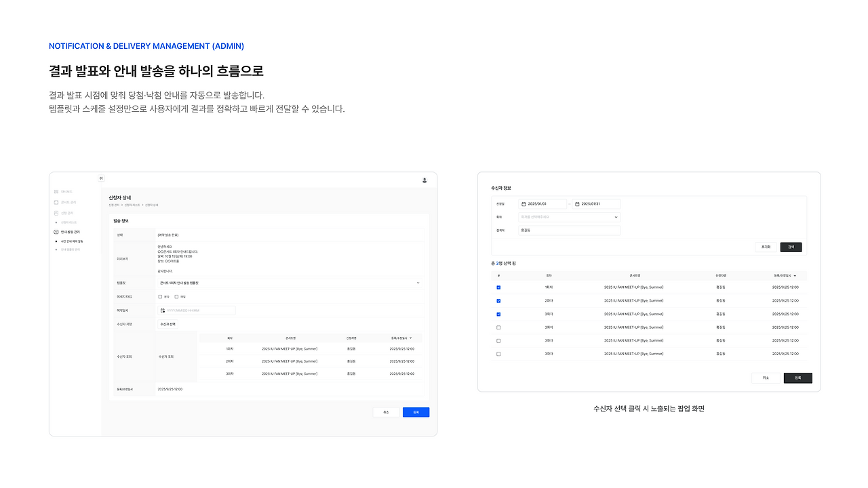Click 취소 in the 수신자 정보 popup
Viewport: 868px width, 488px height.
click(x=766, y=378)
